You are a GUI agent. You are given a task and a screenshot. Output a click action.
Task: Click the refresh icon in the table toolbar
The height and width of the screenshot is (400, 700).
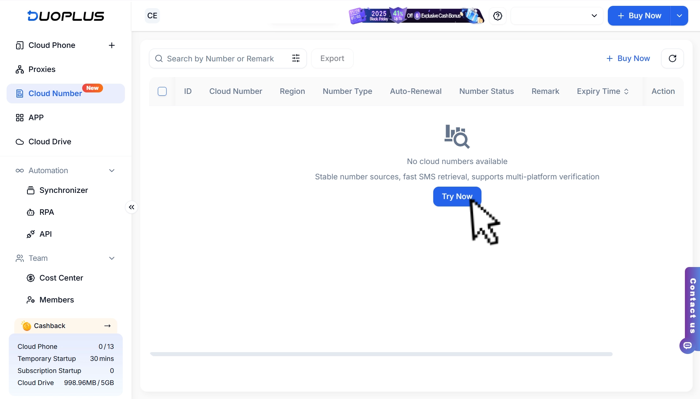click(x=672, y=59)
